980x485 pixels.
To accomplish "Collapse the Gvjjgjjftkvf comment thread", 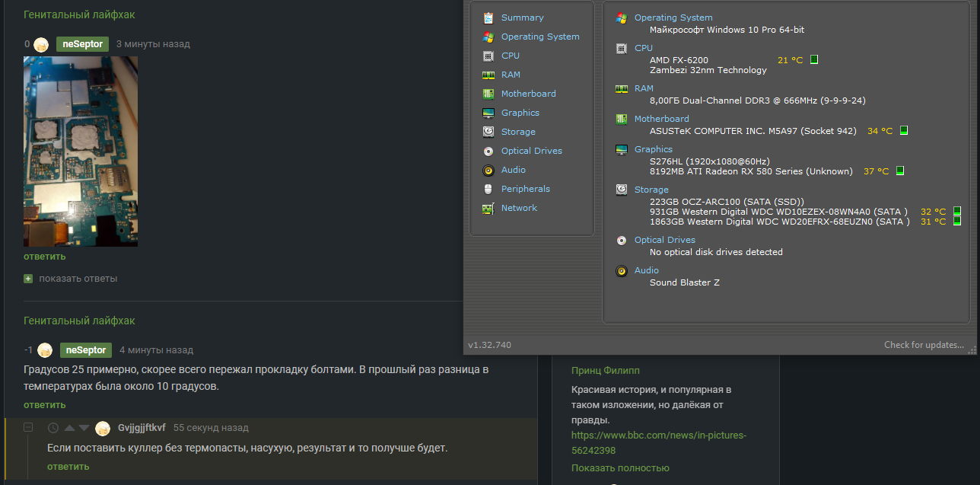I will [x=28, y=428].
